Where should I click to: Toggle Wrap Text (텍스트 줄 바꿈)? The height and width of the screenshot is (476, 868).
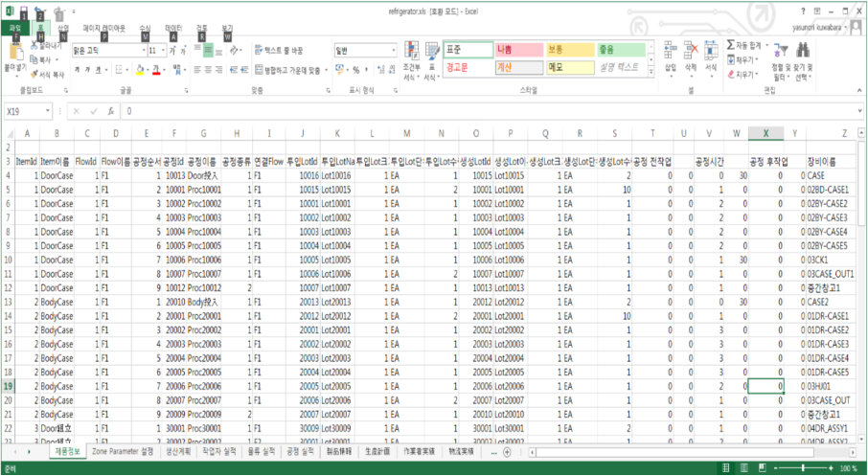click(x=279, y=50)
